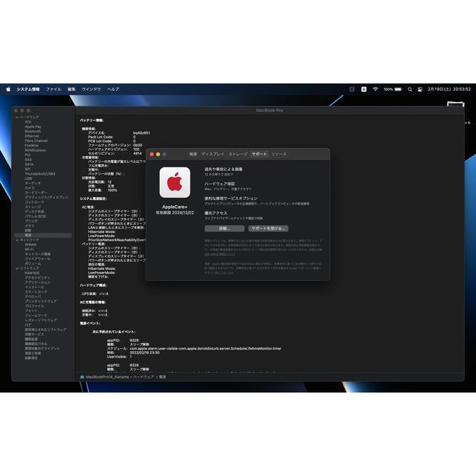Select パラレルSCSI in the sidebar
The width and height of the screenshot is (476, 476).
35,216
